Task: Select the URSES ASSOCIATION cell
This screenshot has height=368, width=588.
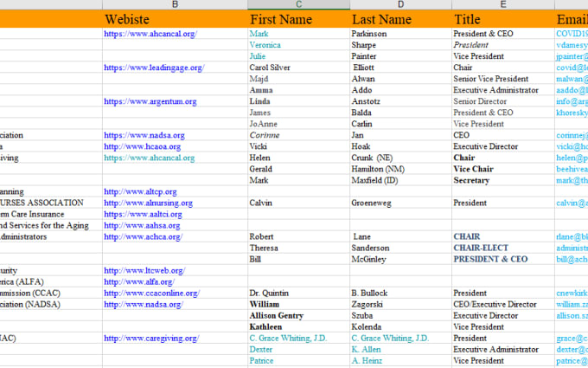Action: [x=51, y=203]
